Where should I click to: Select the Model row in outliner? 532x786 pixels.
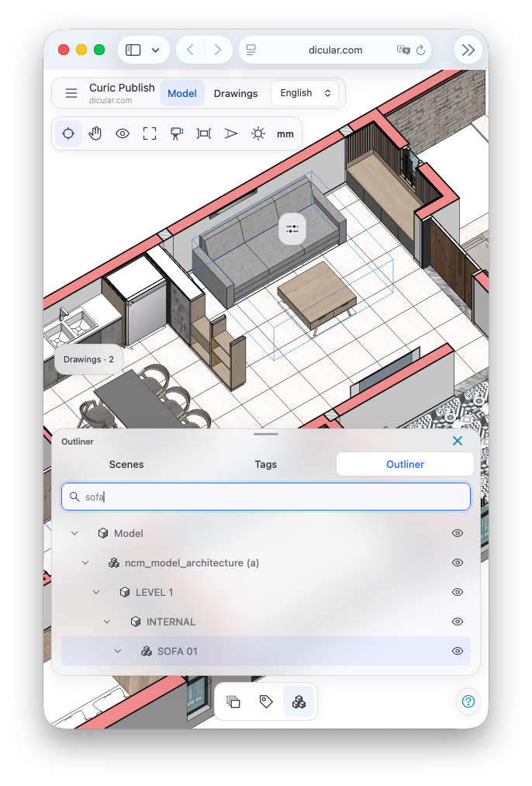pyautogui.click(x=266, y=533)
